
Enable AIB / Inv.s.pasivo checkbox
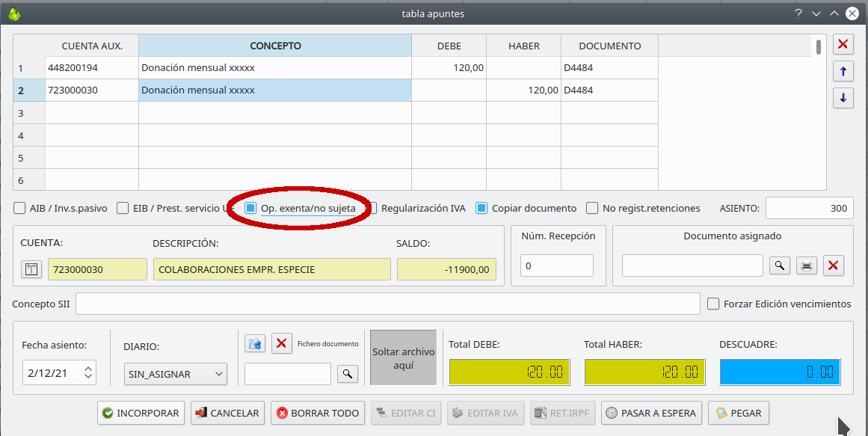pyautogui.click(x=19, y=209)
